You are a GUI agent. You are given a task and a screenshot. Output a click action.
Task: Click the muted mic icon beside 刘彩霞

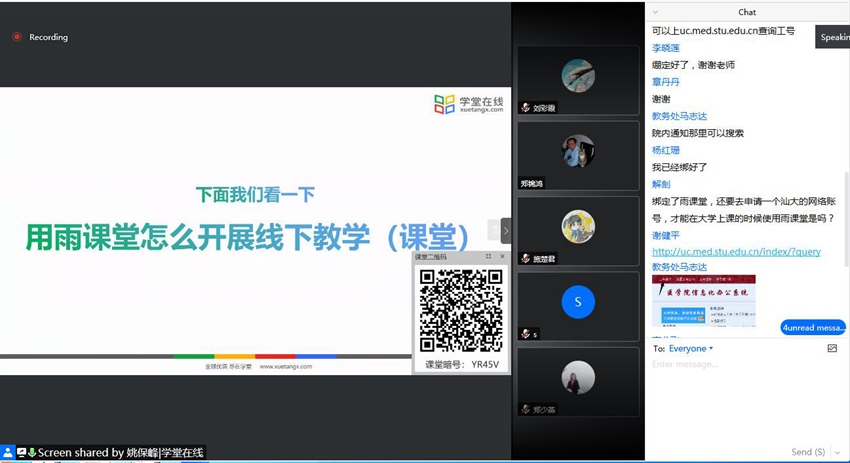pyautogui.click(x=525, y=107)
